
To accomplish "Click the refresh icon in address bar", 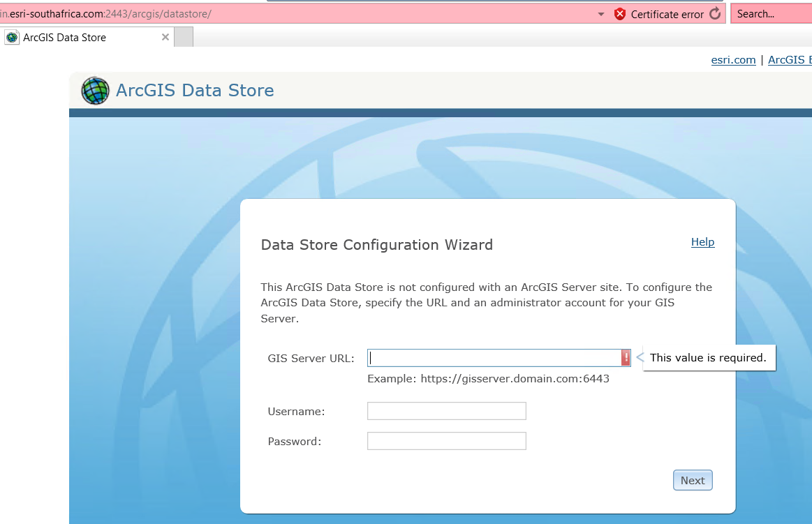I will 715,13.
